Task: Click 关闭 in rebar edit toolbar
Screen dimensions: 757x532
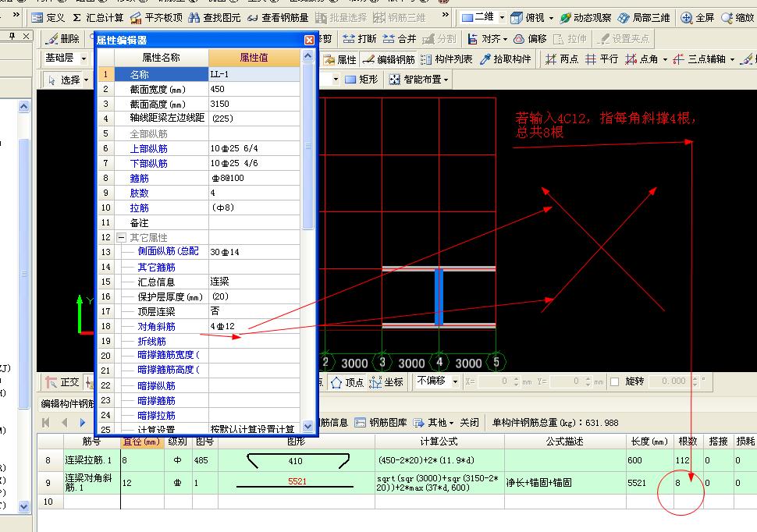Action: (x=469, y=423)
